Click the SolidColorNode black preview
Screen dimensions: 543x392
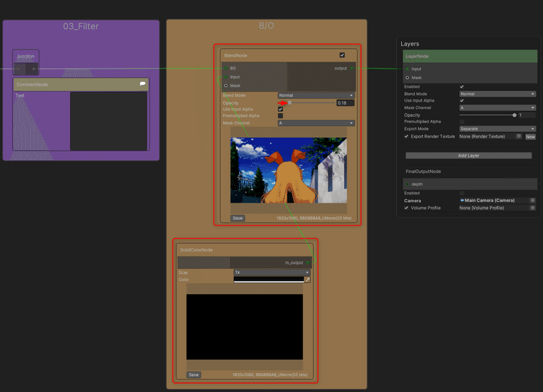244,327
